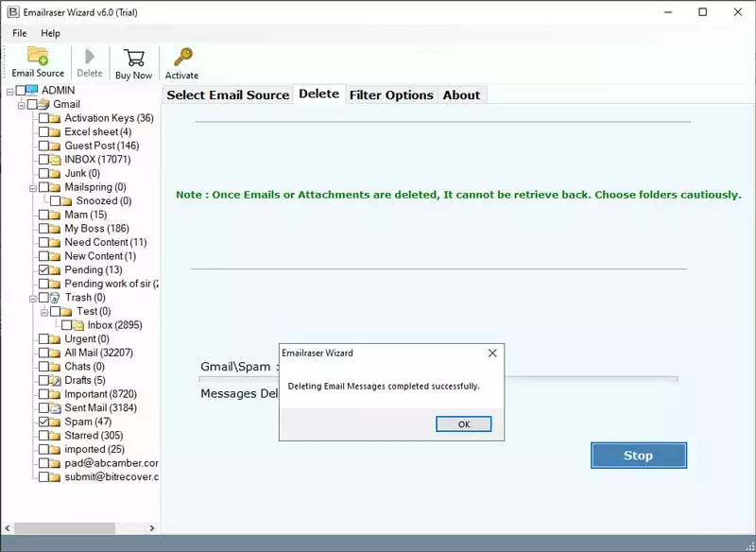756x552 pixels.
Task: Click the Drafts folder icon
Action: [55, 380]
